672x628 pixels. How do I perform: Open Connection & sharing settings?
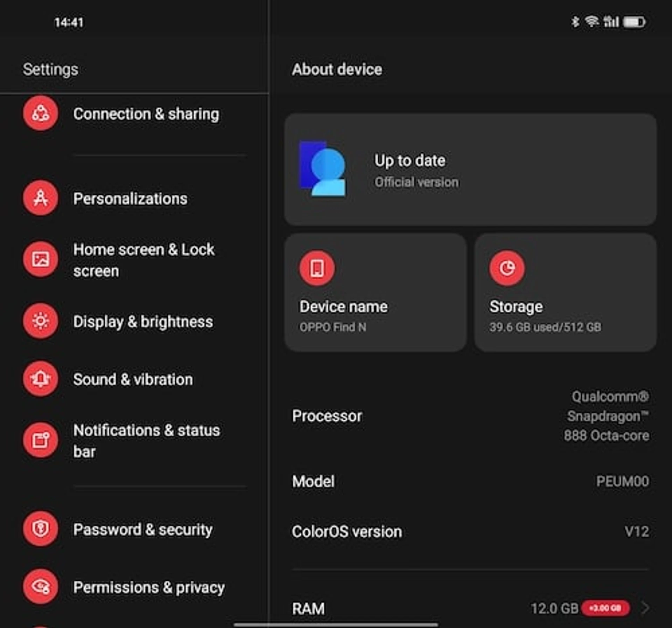point(134,114)
